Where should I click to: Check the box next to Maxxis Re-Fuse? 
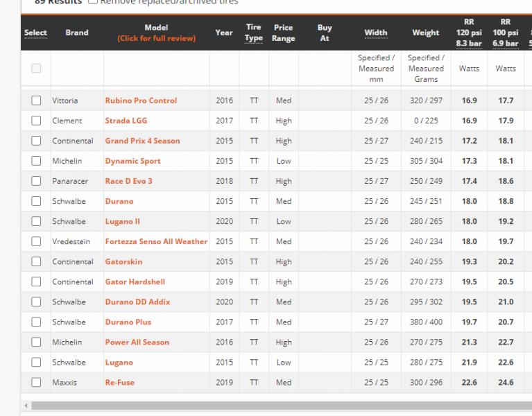pyautogui.click(x=36, y=383)
